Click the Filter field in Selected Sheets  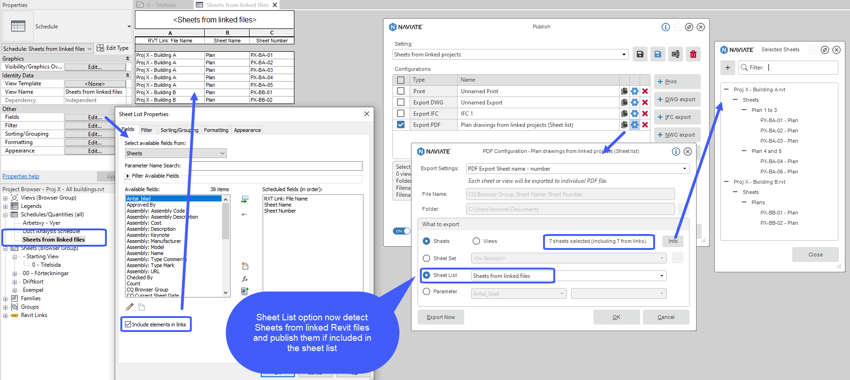tap(788, 68)
